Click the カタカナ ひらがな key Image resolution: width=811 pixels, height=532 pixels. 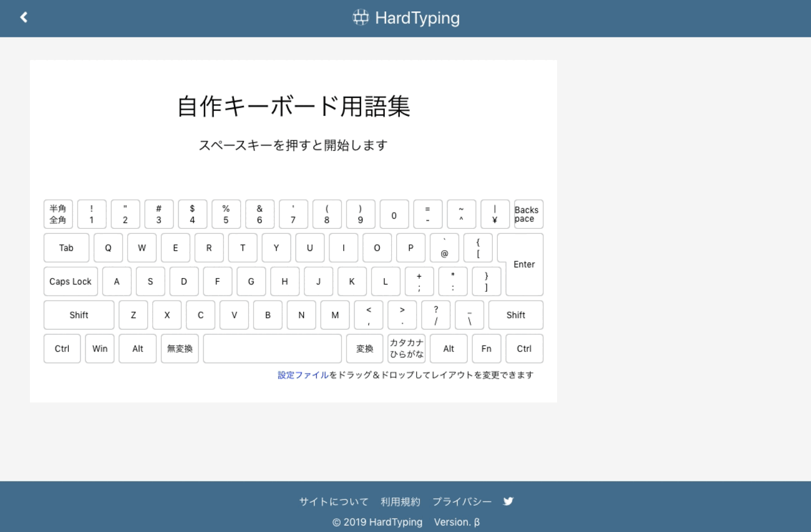click(407, 349)
